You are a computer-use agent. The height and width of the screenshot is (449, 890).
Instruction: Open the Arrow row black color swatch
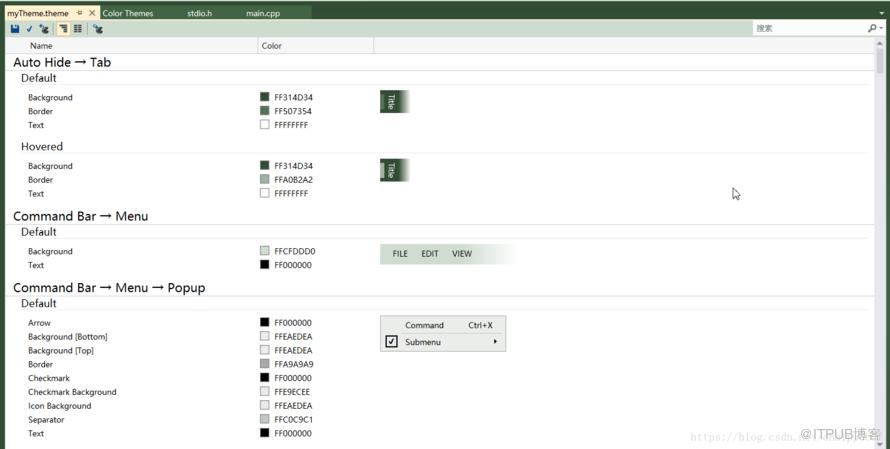[x=265, y=322]
